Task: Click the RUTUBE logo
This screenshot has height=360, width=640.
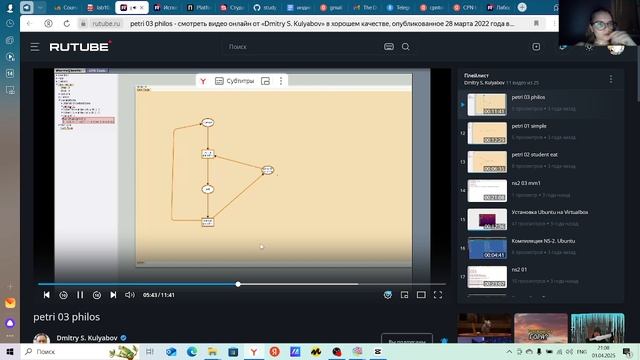Action: pyautogui.click(x=80, y=47)
